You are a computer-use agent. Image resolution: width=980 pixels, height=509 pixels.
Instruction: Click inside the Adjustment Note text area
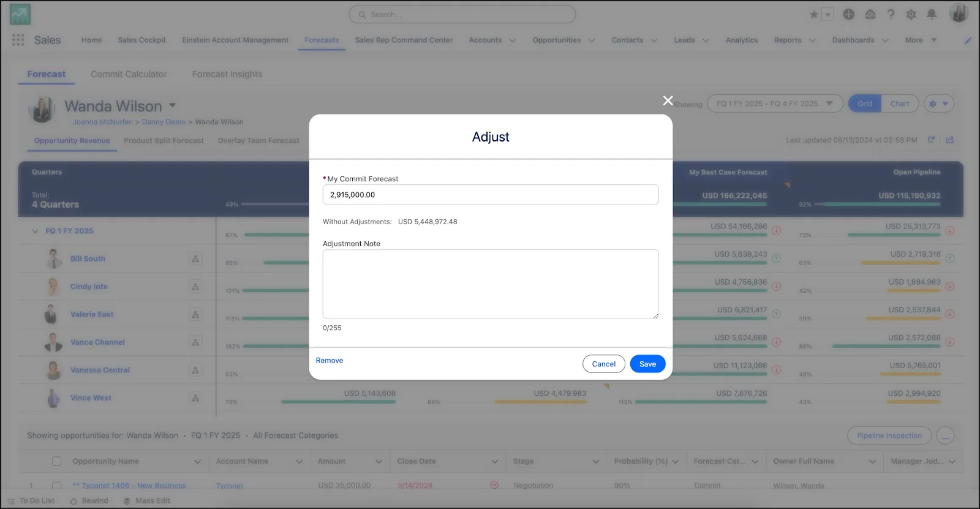(491, 284)
